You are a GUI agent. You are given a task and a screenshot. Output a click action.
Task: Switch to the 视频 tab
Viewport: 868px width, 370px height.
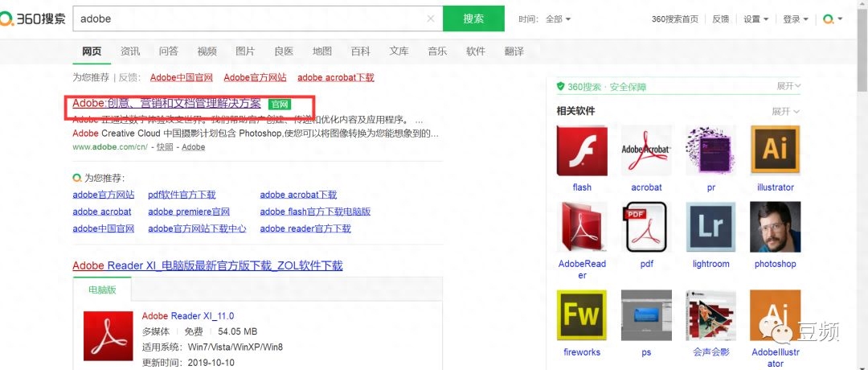(207, 51)
